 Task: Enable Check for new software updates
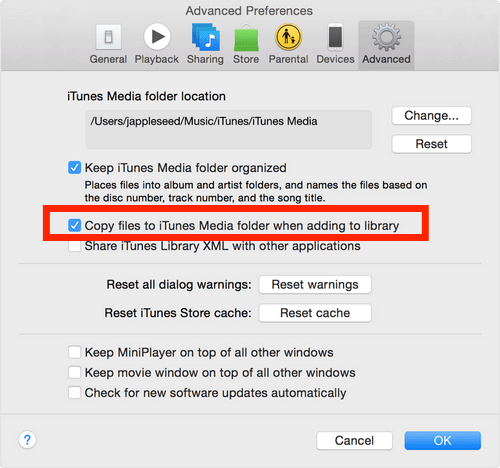[74, 393]
